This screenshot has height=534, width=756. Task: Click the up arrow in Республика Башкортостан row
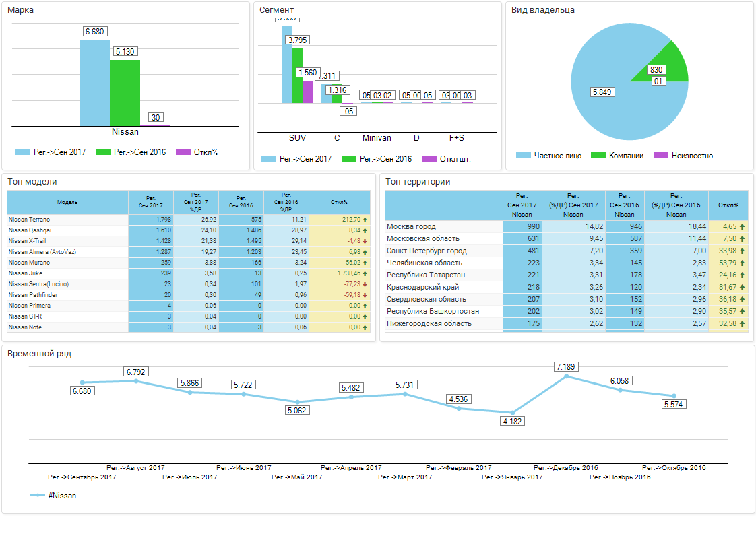pyautogui.click(x=742, y=312)
